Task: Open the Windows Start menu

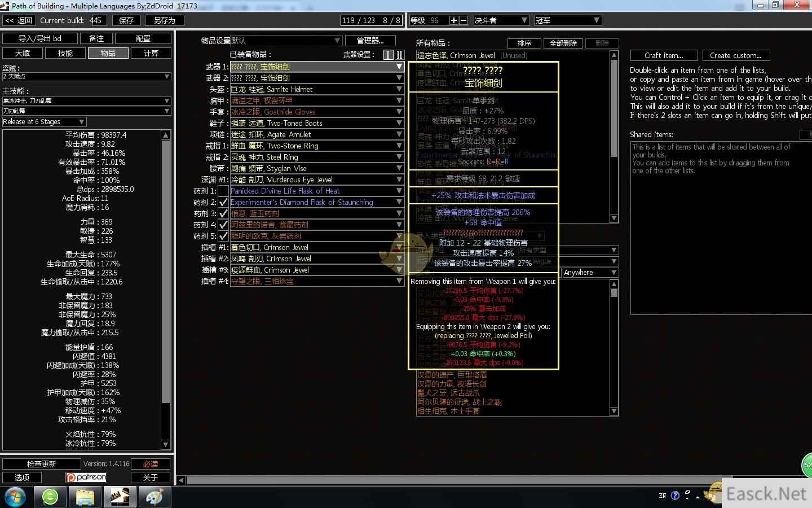Action: [x=15, y=497]
